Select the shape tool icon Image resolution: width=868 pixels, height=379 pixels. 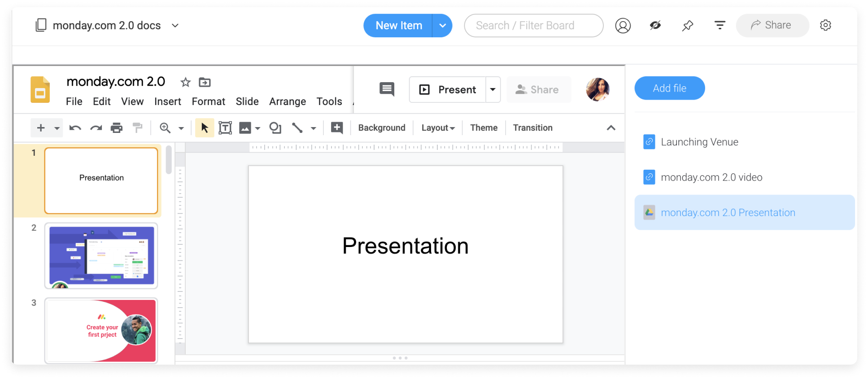(275, 128)
